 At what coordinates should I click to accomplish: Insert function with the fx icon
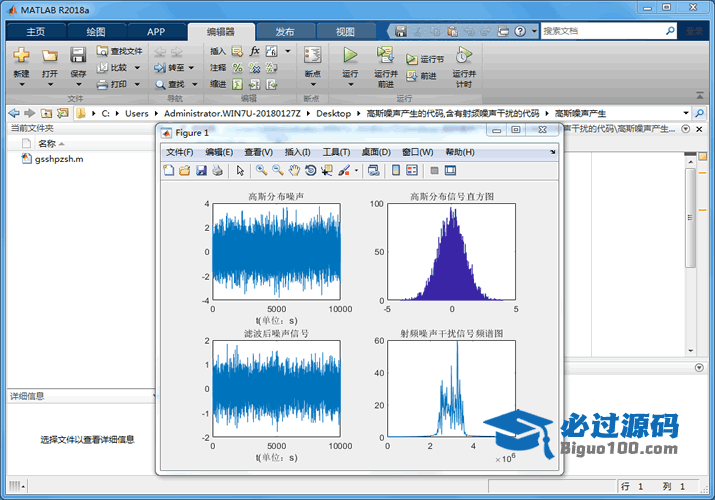pos(254,51)
